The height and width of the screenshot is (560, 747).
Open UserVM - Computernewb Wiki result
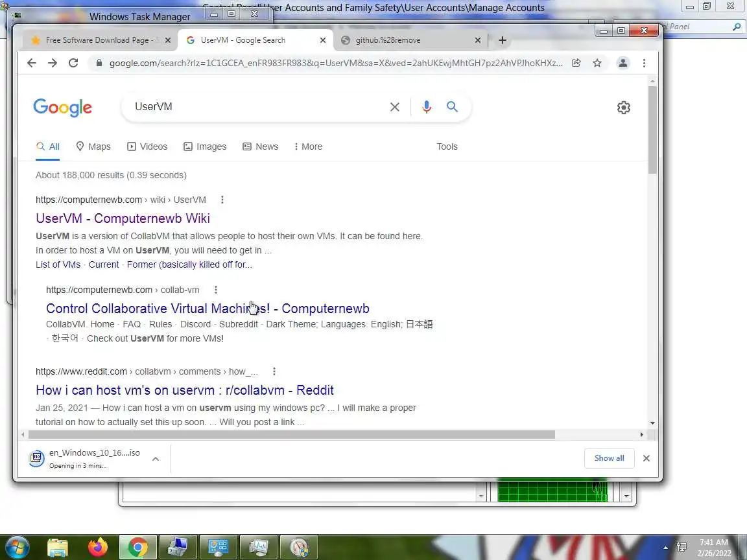123,218
